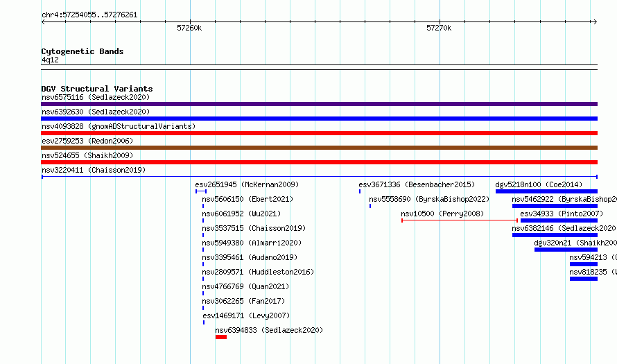Open nsv594213 variant label
The width and height of the screenshot is (617, 364).
pyautogui.click(x=593, y=257)
